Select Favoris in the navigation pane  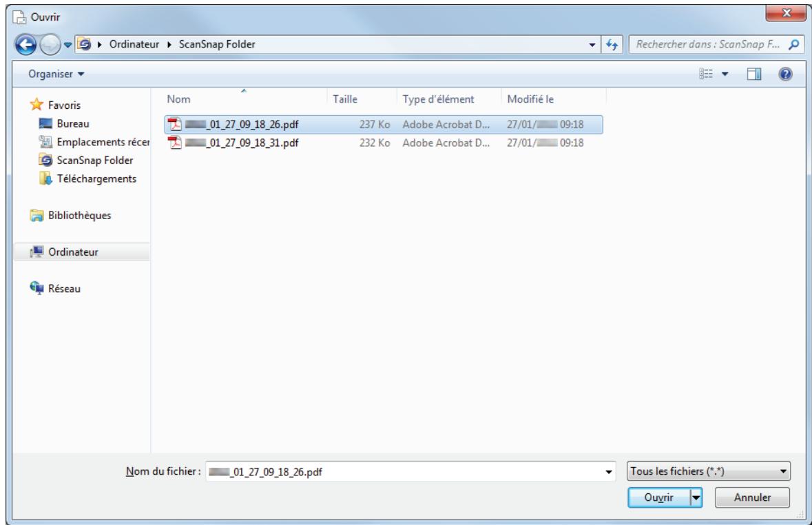point(55,105)
